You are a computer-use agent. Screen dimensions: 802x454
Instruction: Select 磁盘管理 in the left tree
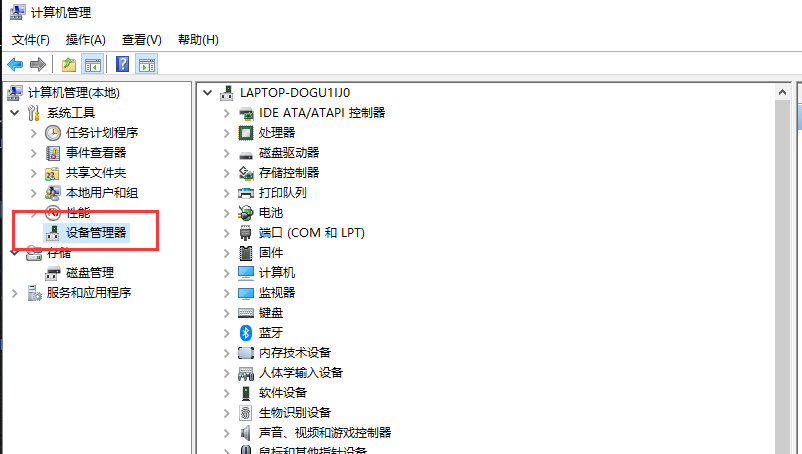(89, 273)
